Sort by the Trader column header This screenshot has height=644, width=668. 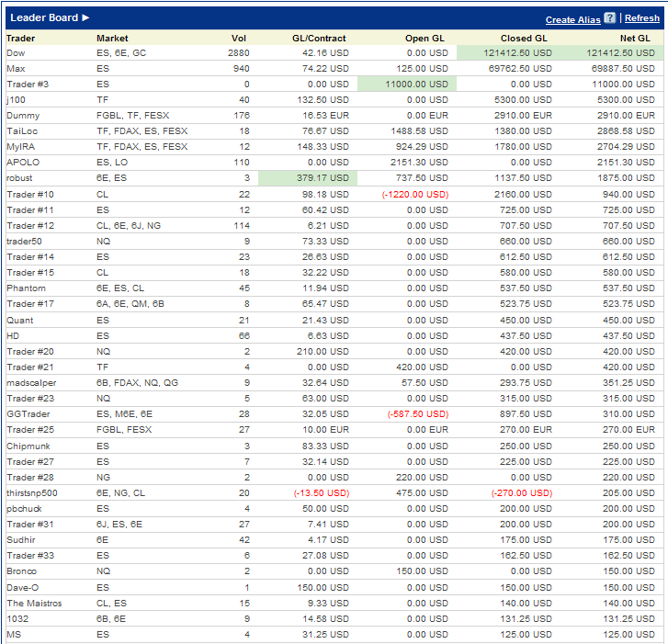pyautogui.click(x=21, y=39)
